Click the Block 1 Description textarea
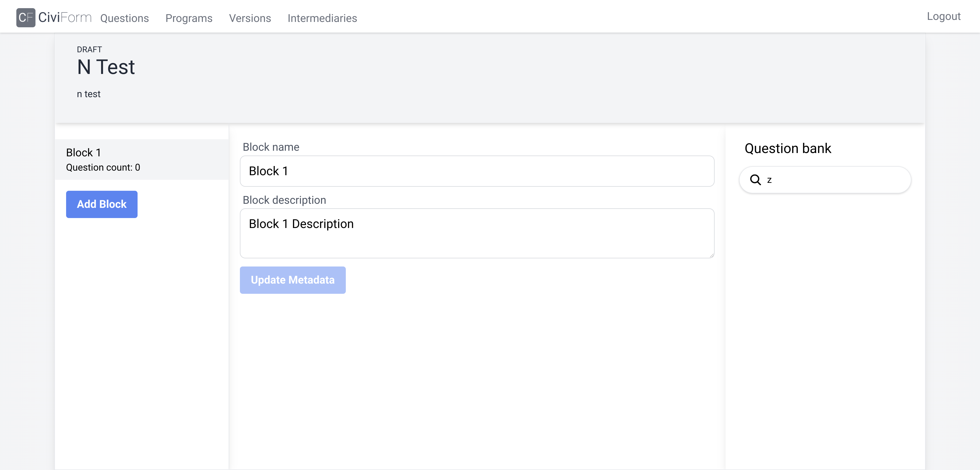980x470 pixels. coord(476,233)
